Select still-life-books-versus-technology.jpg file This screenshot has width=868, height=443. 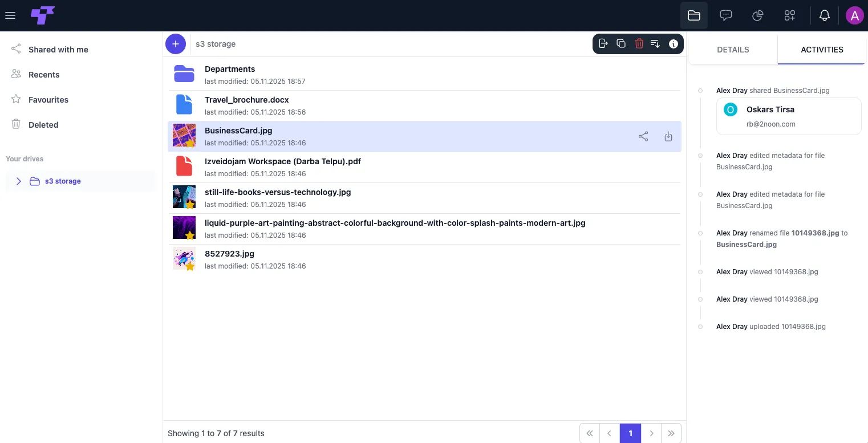click(x=424, y=198)
